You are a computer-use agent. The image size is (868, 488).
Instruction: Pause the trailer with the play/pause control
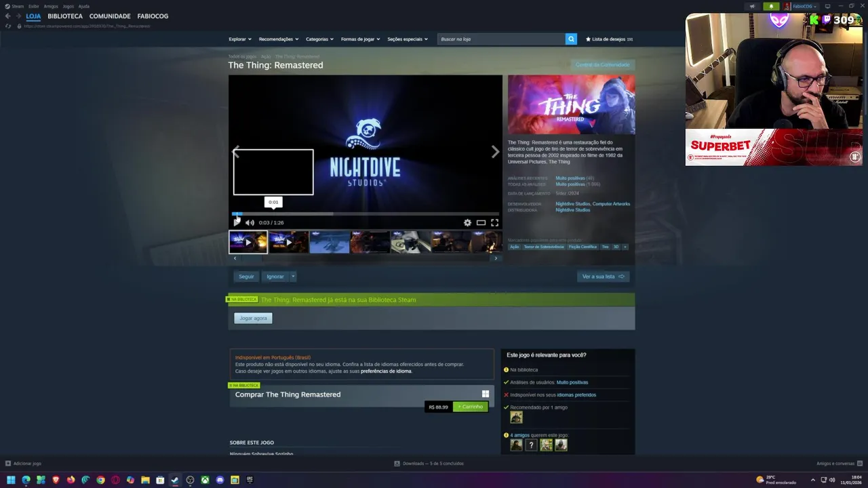(237, 222)
